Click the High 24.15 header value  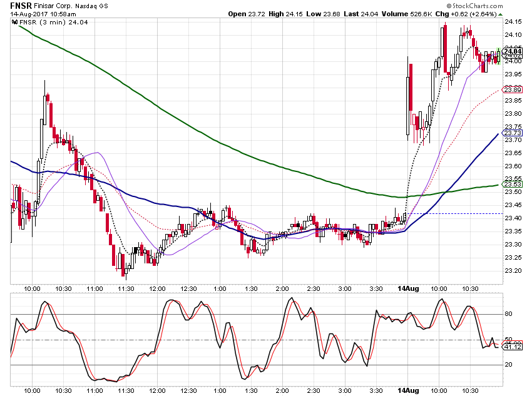(x=285, y=14)
